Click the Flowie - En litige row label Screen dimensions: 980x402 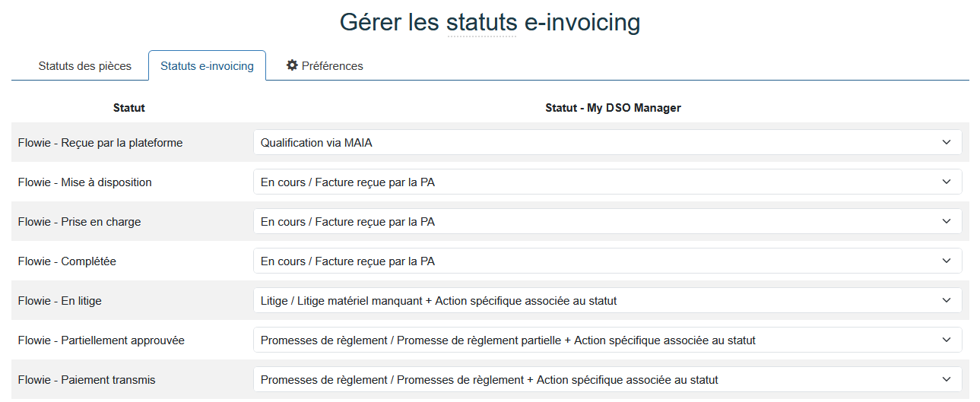[60, 301]
